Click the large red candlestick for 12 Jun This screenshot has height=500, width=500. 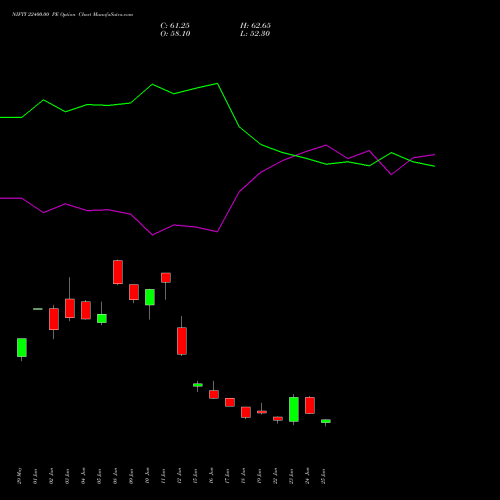[182, 341]
